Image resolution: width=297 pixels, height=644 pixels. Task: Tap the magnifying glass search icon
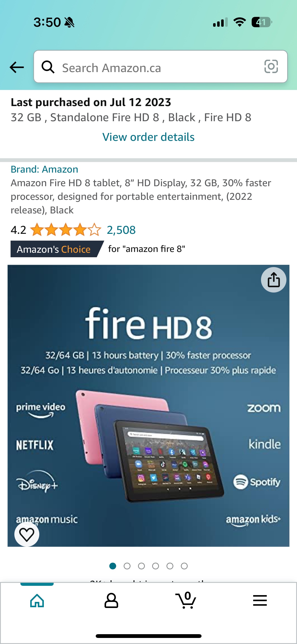[x=48, y=67]
